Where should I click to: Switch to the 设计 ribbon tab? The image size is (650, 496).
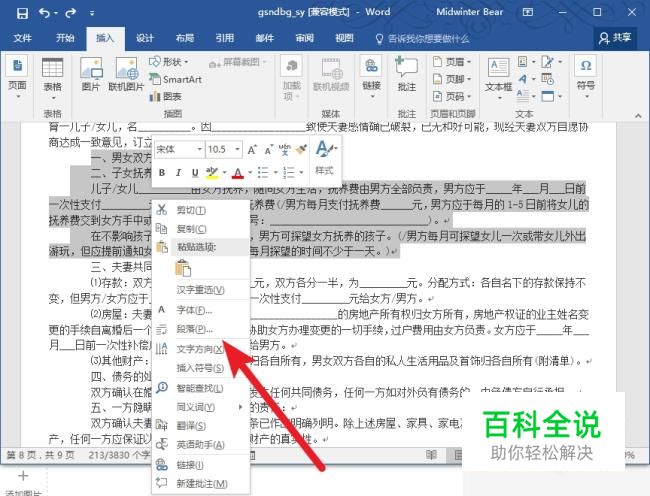pyautogui.click(x=145, y=38)
